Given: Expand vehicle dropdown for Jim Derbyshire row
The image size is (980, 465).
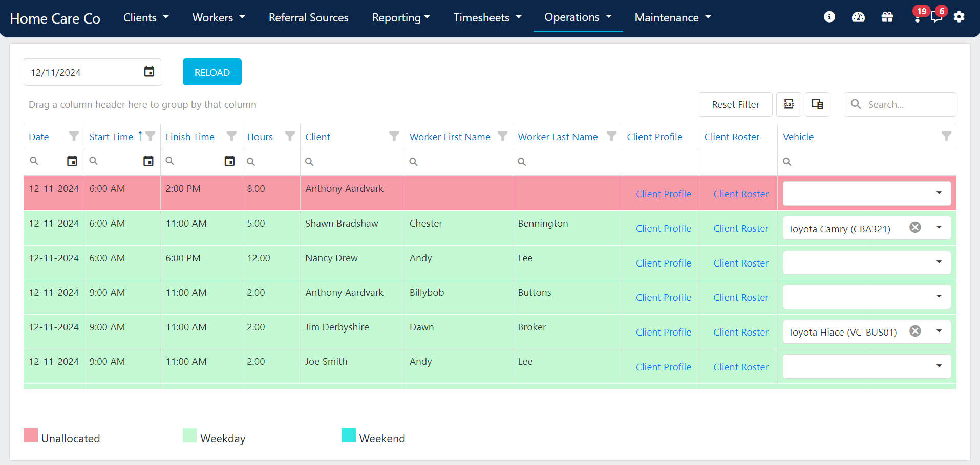Looking at the screenshot, I should (x=939, y=331).
